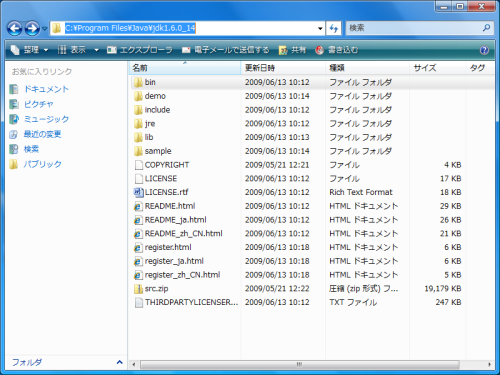Click the horizontal scrollbar right arrow
The width and height of the screenshot is (500, 375).
coord(489,364)
